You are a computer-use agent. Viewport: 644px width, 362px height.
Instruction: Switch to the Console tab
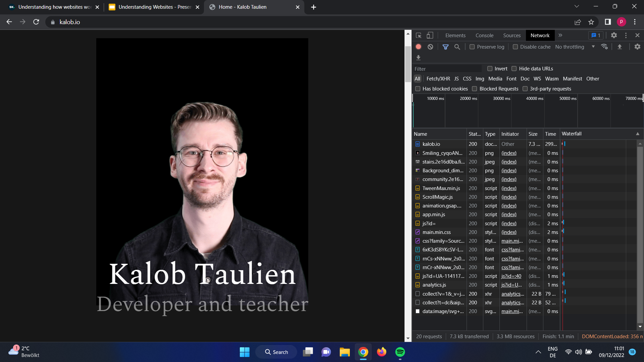[x=484, y=36]
